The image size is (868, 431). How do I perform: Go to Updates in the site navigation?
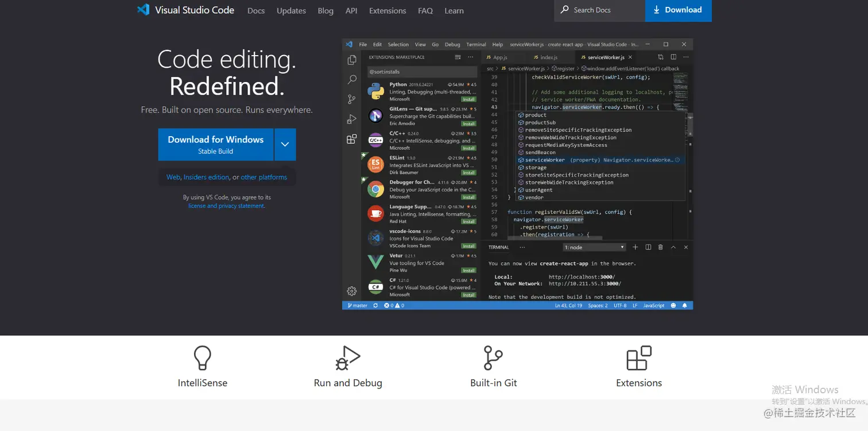291,10
